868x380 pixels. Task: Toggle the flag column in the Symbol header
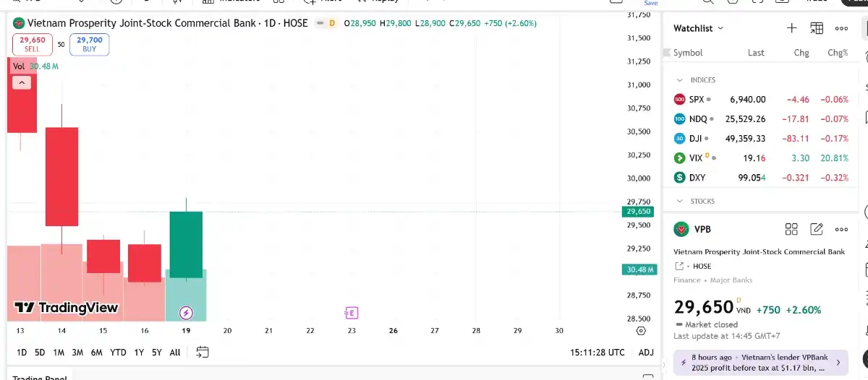coord(667,53)
